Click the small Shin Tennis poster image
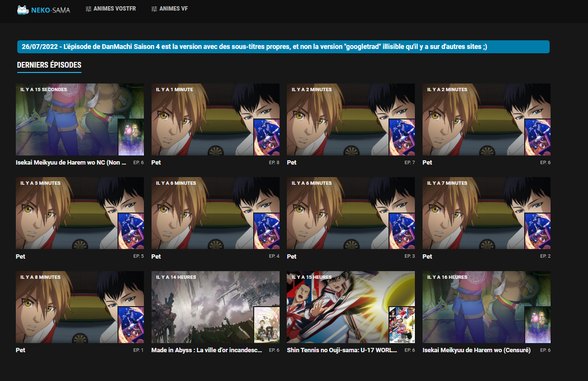 [x=402, y=325]
